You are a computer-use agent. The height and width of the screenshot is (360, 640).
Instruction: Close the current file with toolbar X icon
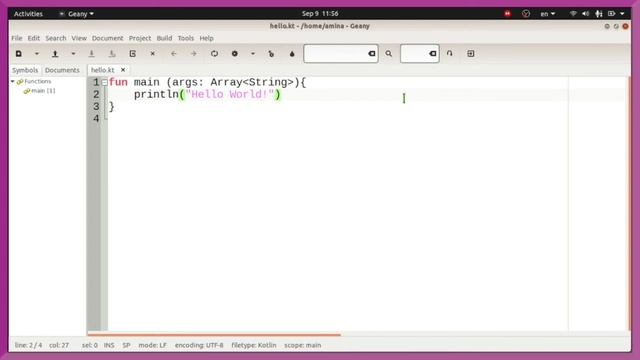coord(153,53)
